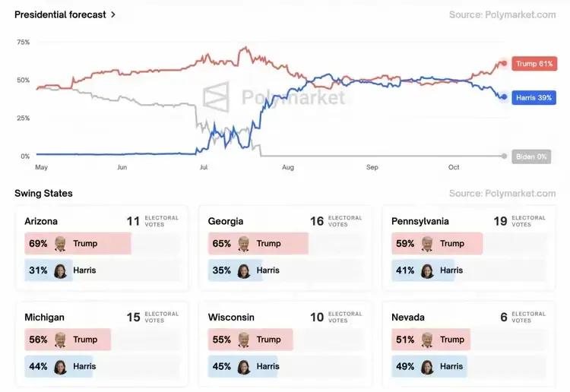Select Trump 59% bar in Pennsylvania
Screen dimensions: 570x392
[437, 244]
